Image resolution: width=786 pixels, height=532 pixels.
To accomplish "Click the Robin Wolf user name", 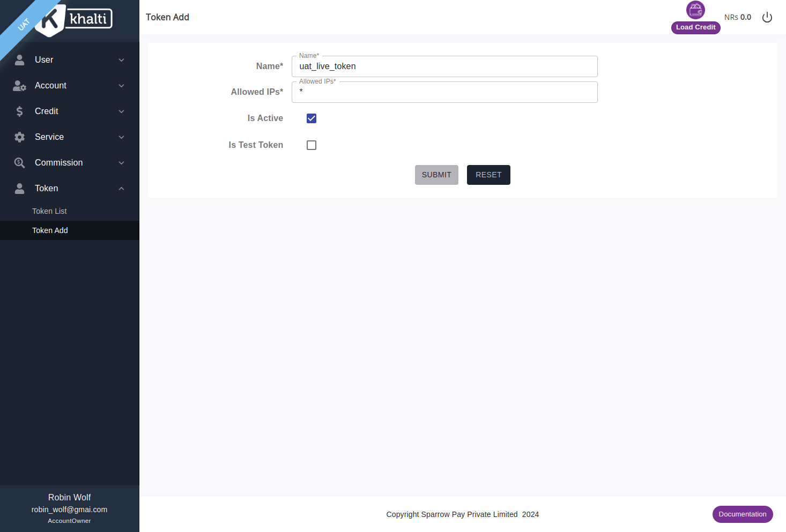I will (x=70, y=498).
